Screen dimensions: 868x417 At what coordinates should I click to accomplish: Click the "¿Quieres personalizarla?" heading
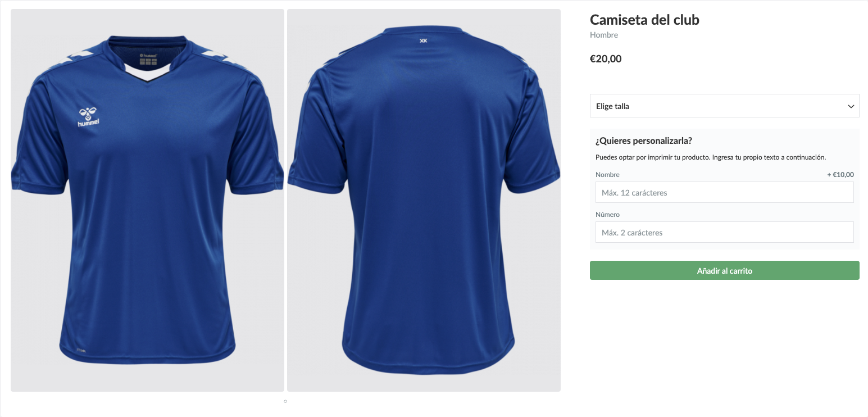(x=644, y=140)
